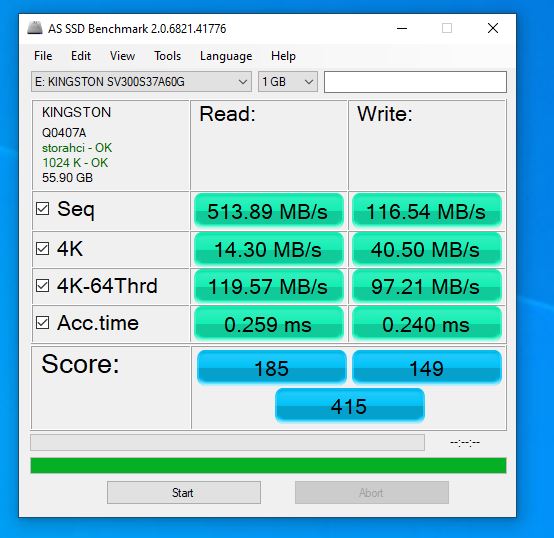Click the 55.90 GB capacity text

tap(67, 177)
